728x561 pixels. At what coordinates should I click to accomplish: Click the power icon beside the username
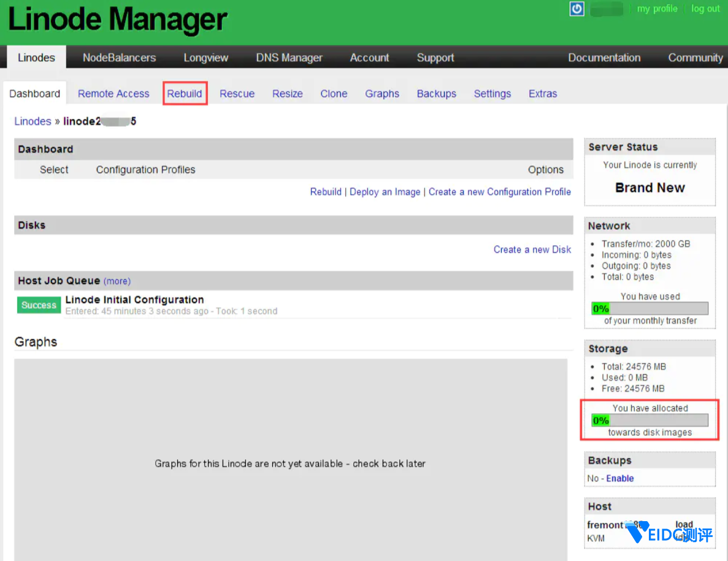click(577, 9)
